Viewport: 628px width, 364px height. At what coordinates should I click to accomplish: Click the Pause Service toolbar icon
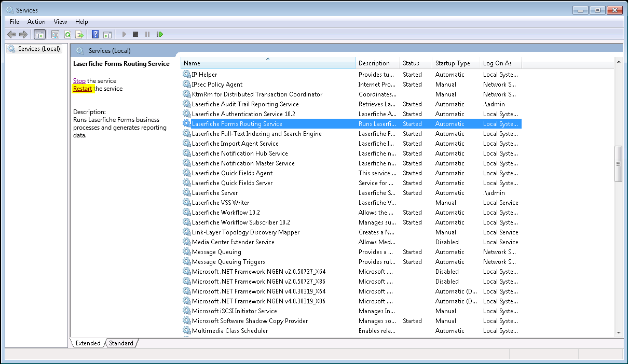(x=147, y=34)
